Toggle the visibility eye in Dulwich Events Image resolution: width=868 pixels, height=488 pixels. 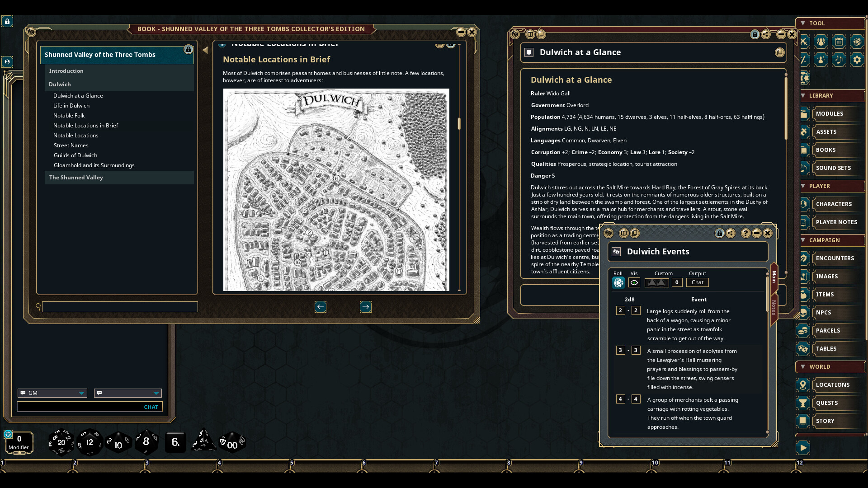(x=634, y=282)
